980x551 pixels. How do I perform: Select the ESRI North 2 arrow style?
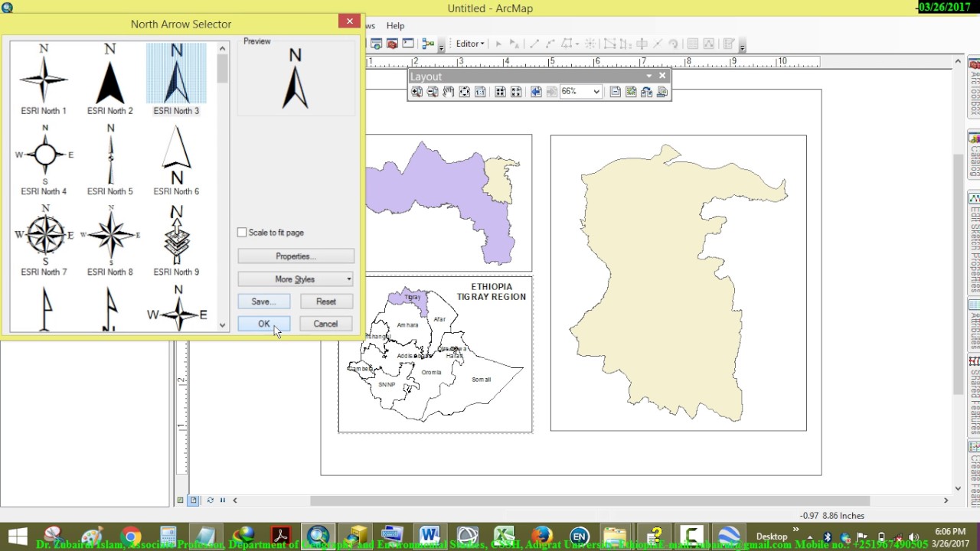pyautogui.click(x=109, y=79)
